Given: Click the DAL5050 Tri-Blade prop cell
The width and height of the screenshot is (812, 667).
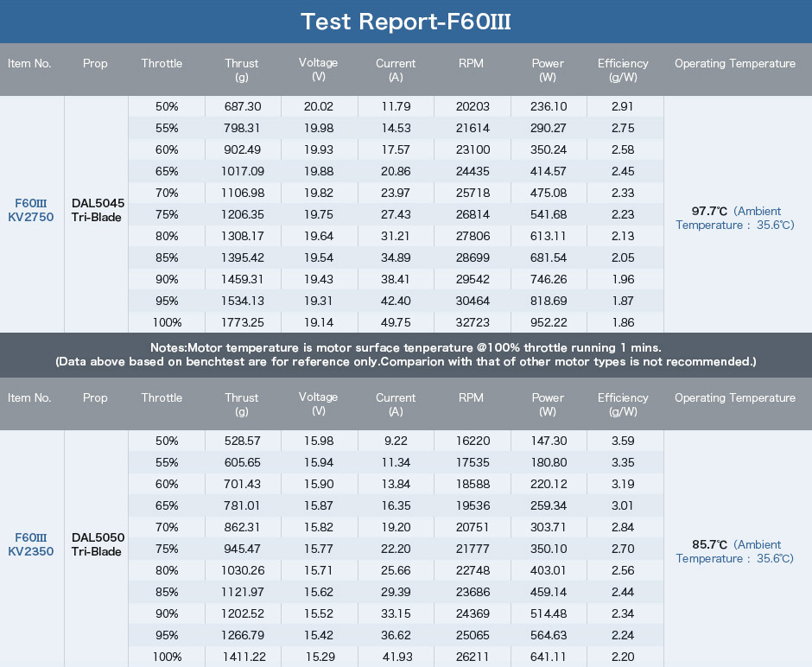Looking at the screenshot, I should tap(98, 545).
